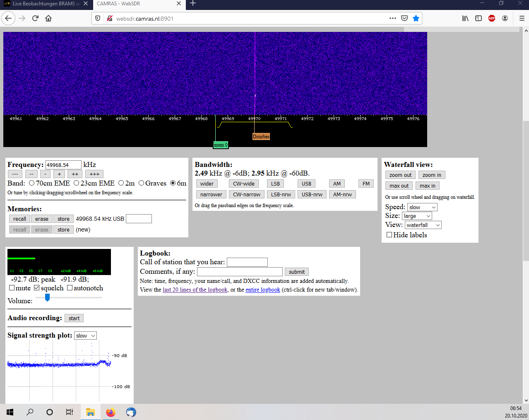Select the 70cm EME band
This screenshot has width=529, height=420.
pos(31,183)
